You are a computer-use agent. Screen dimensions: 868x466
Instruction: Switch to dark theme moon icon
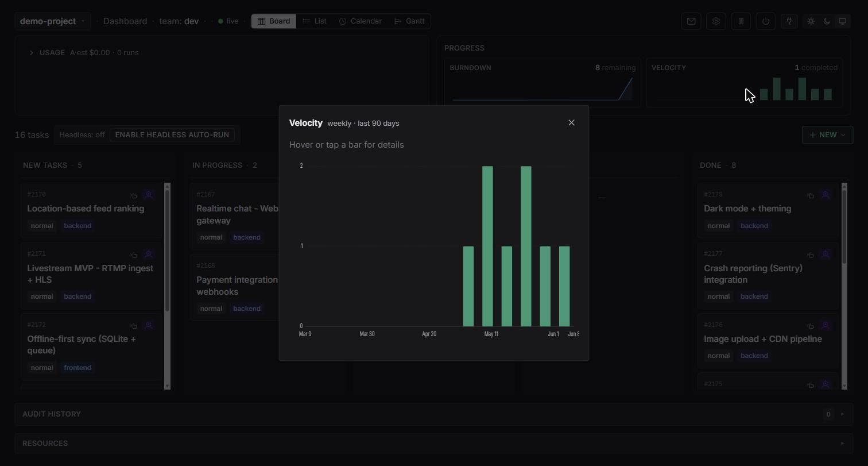coord(827,21)
